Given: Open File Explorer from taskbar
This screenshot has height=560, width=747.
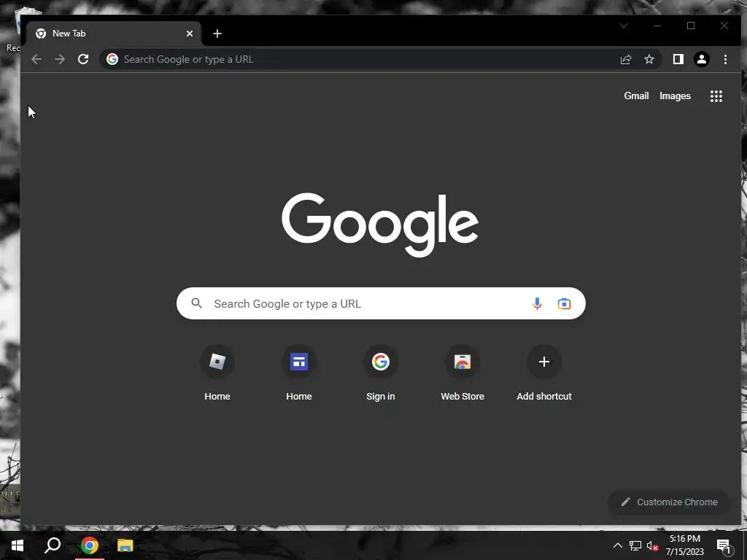Looking at the screenshot, I should [x=125, y=545].
